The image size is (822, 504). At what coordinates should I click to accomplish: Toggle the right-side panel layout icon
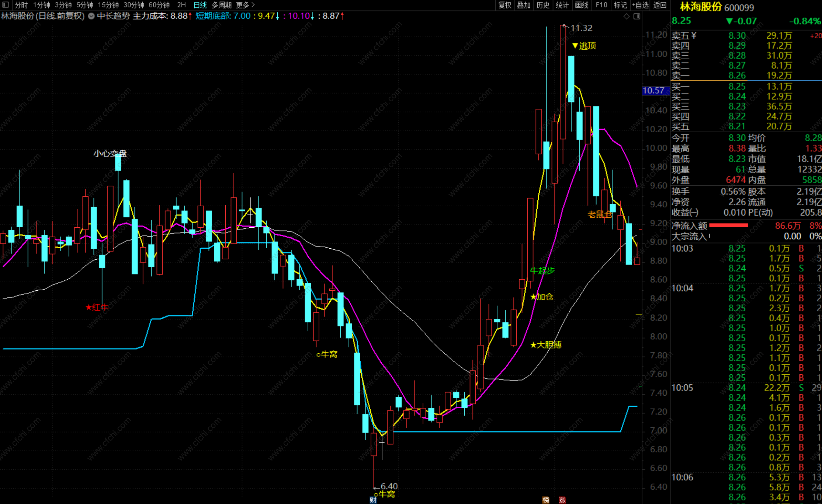point(637,16)
